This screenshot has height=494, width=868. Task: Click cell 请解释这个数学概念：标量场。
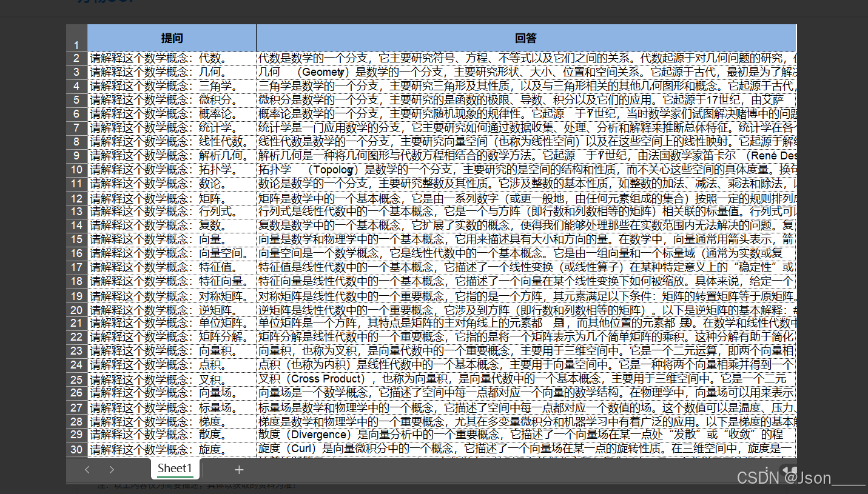[x=172, y=407]
